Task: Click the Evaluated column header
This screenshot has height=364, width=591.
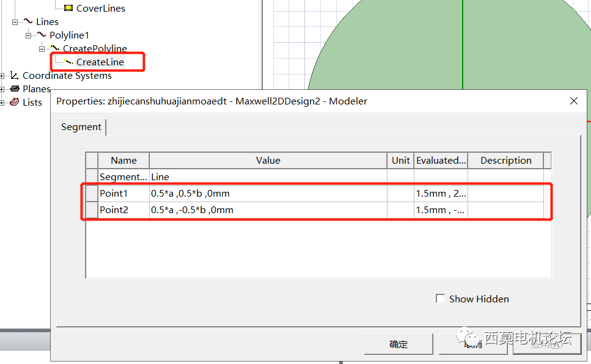Action: coord(441,161)
